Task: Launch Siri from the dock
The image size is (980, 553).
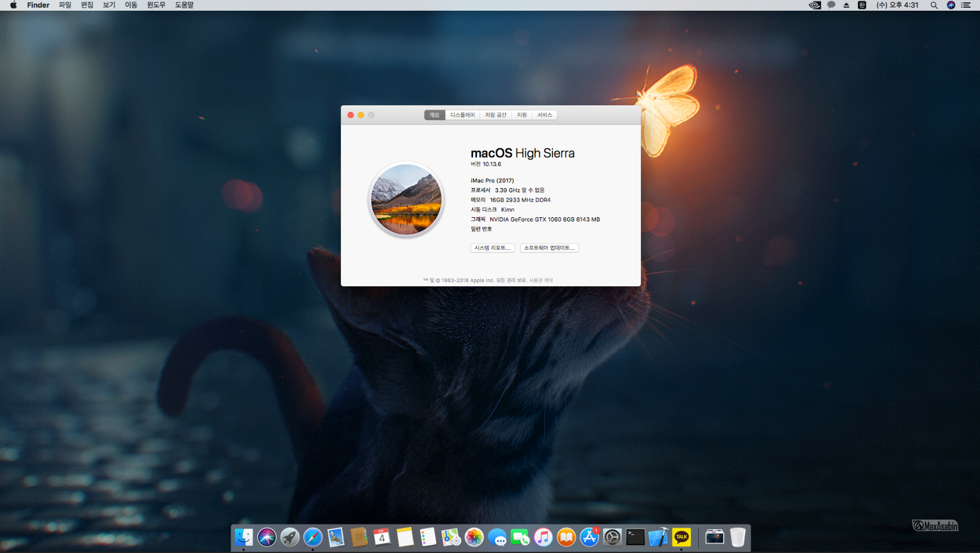Action: [267, 538]
